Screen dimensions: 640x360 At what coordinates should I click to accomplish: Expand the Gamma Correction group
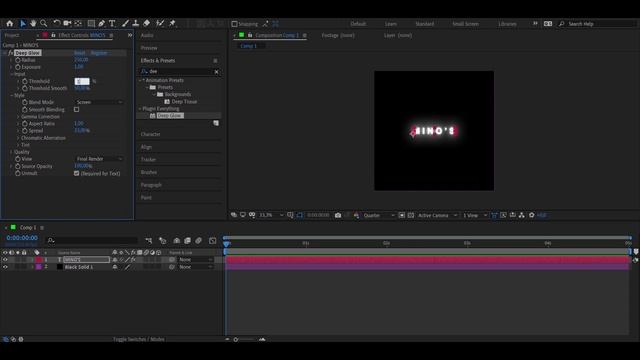(x=18, y=117)
